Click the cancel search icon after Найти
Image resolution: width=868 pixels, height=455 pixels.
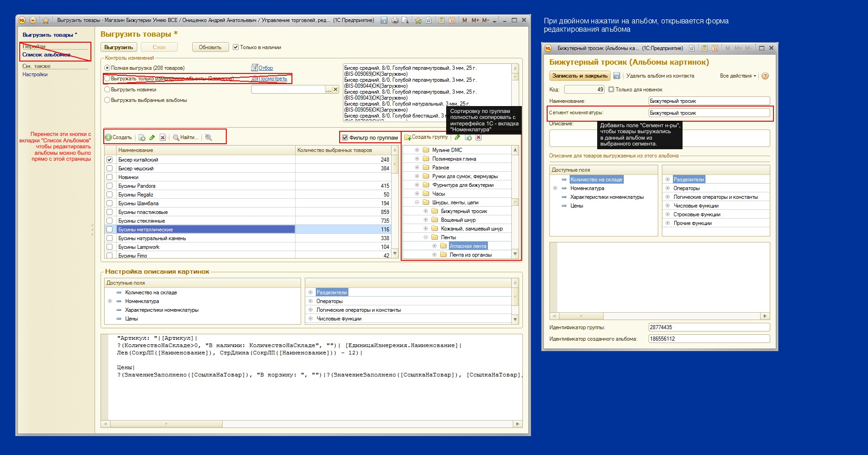[208, 137]
